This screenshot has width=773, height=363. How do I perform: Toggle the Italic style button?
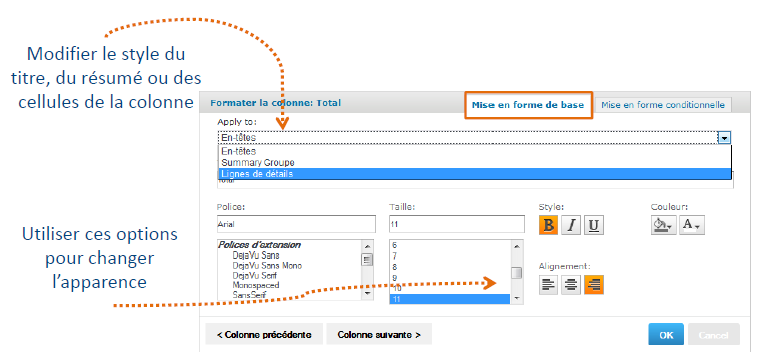pos(571,225)
